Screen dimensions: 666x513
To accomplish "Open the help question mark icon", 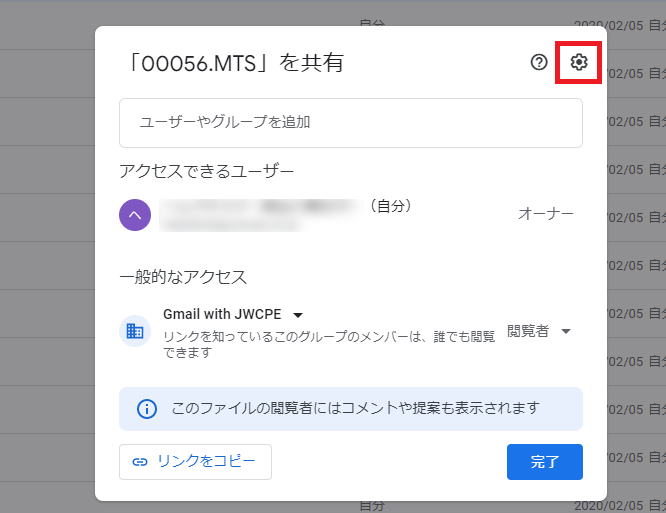I will [539, 62].
